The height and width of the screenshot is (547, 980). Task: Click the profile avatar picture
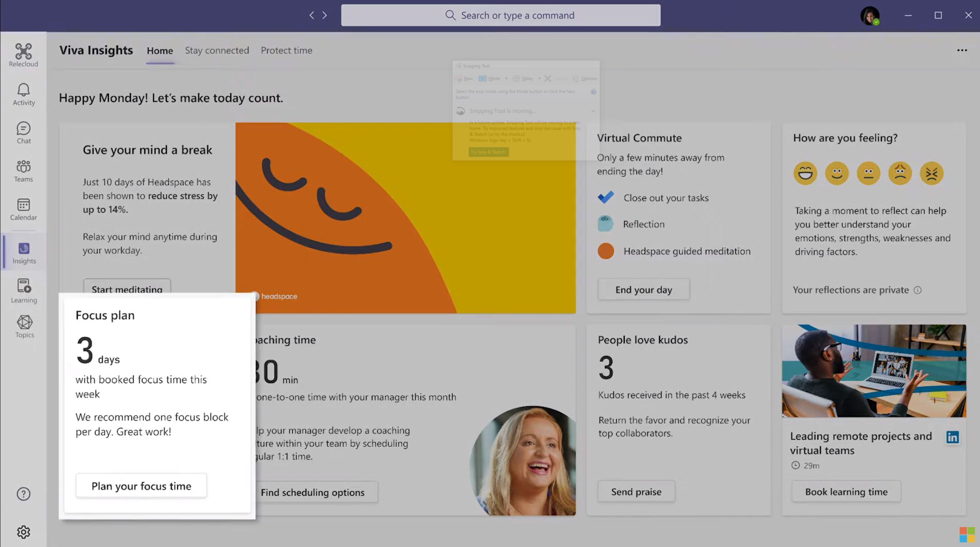coord(870,15)
